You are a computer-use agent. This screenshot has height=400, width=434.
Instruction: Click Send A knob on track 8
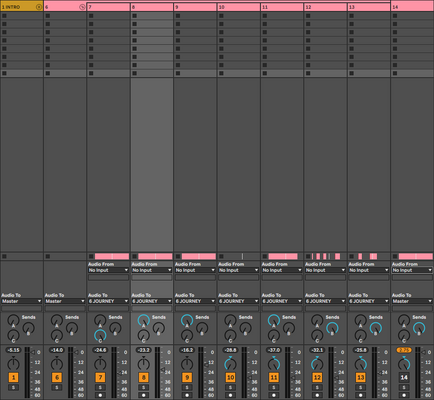click(x=143, y=320)
